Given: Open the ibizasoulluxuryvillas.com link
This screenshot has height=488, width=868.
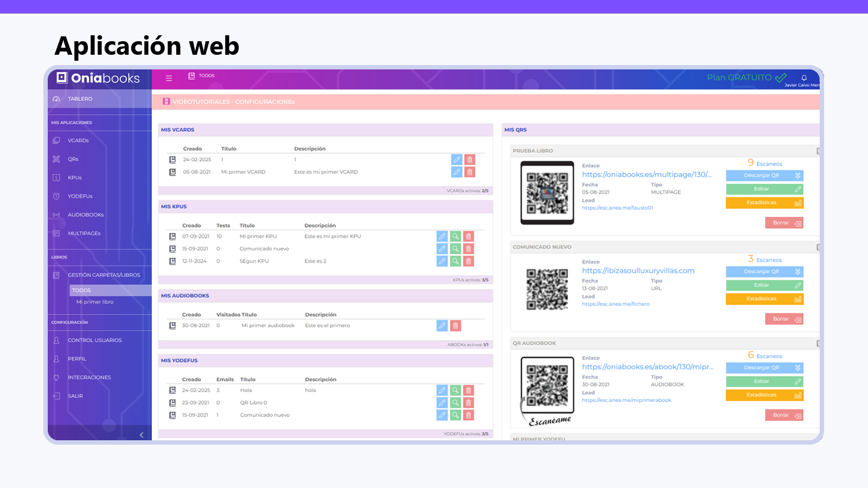Looking at the screenshot, I should click(638, 271).
